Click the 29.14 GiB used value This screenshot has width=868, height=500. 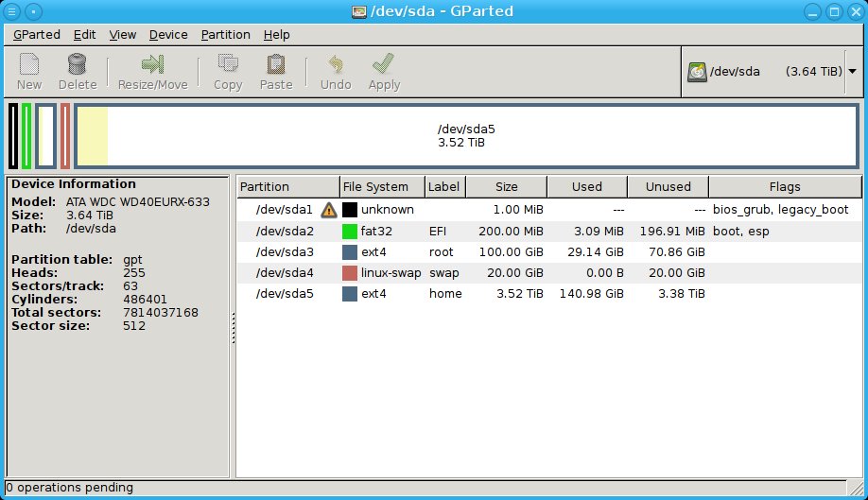click(x=596, y=252)
